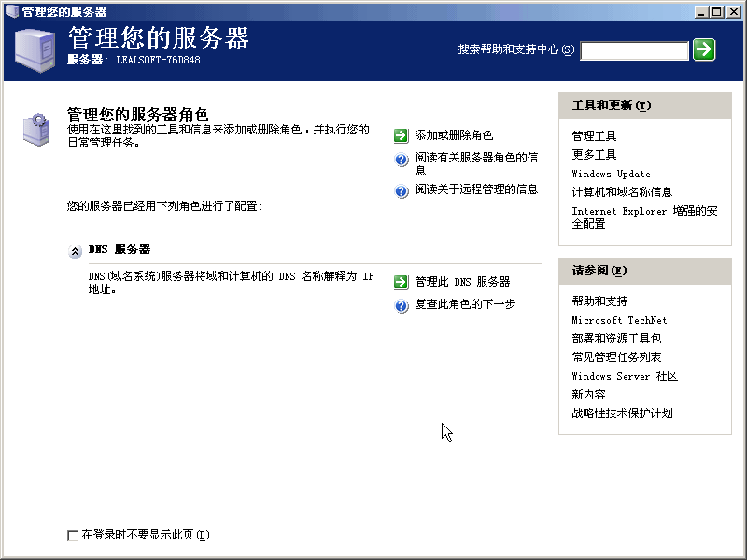Open Microsoft TechNet link
The height and width of the screenshot is (560, 747).
(x=619, y=320)
